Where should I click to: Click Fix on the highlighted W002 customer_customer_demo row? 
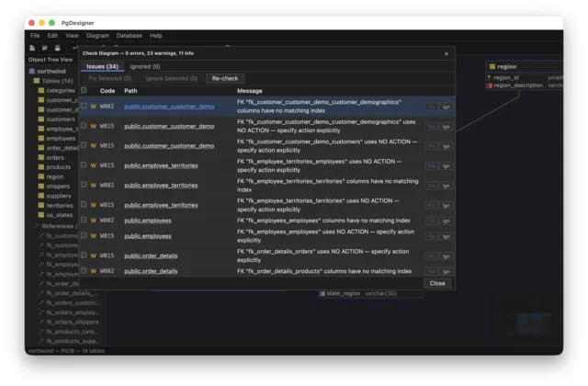(432, 107)
